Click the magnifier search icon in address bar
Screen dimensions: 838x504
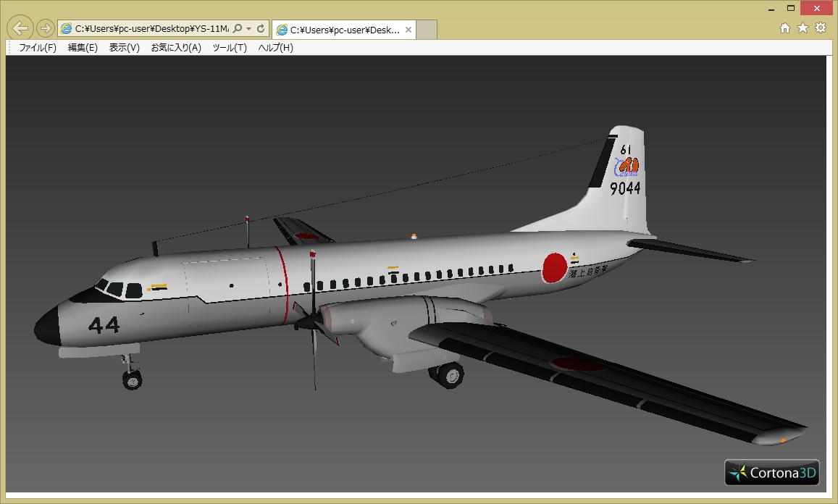[x=238, y=29]
